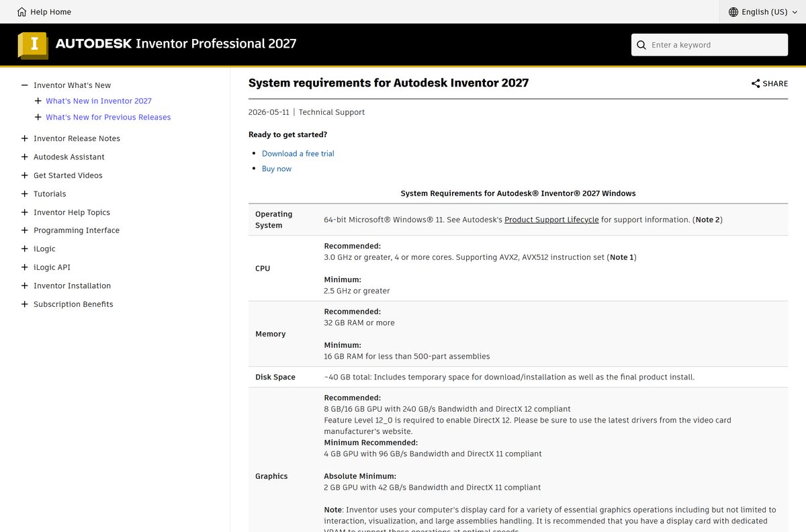Select iLogic API tree item label
This screenshot has height=532, width=806.
tap(52, 267)
